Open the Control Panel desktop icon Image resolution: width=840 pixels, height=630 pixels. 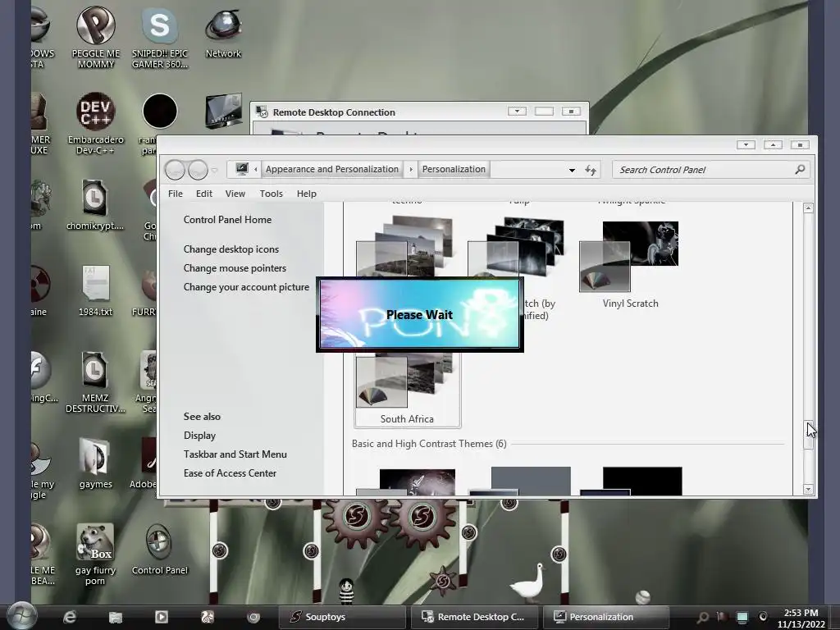coord(160,549)
